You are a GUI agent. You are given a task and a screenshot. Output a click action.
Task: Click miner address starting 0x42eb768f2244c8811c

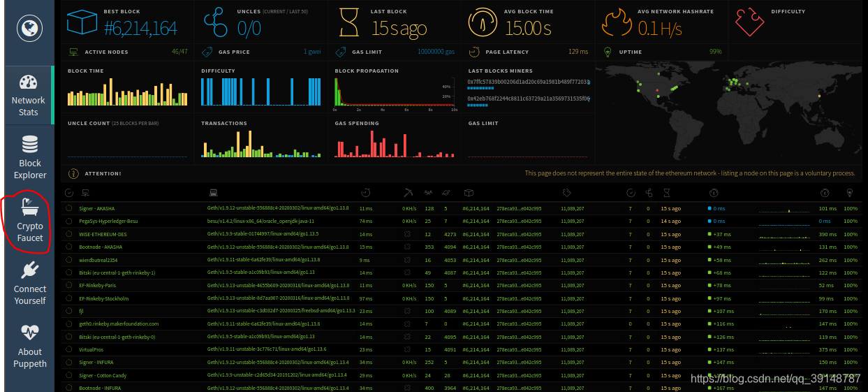(529, 99)
